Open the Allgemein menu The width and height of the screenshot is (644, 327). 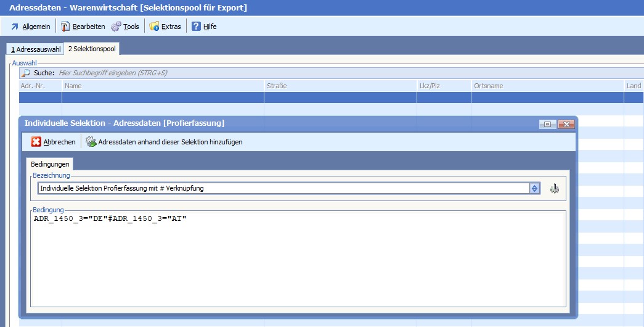[x=30, y=27]
